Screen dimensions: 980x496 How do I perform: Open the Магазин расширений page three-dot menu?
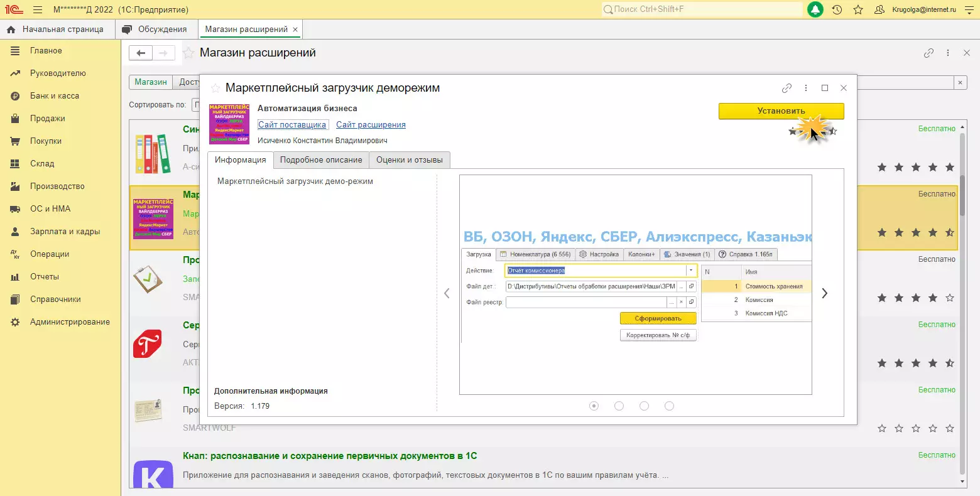tap(948, 53)
